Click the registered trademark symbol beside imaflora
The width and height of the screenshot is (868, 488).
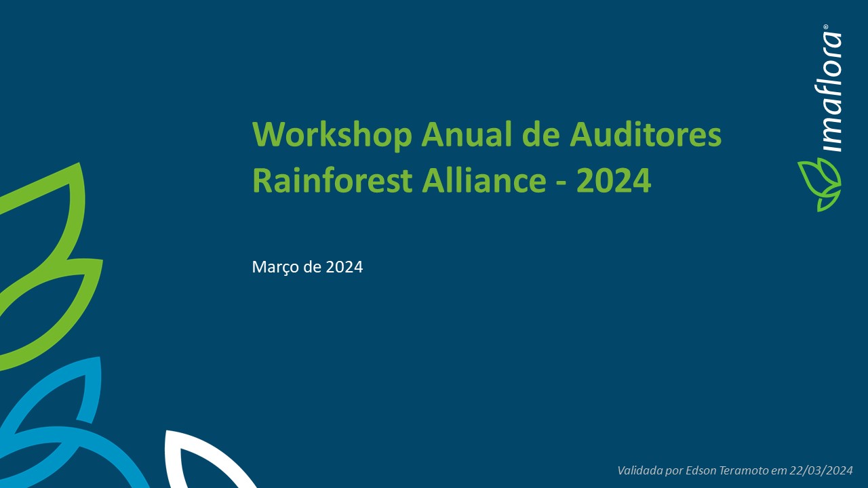coord(827,28)
